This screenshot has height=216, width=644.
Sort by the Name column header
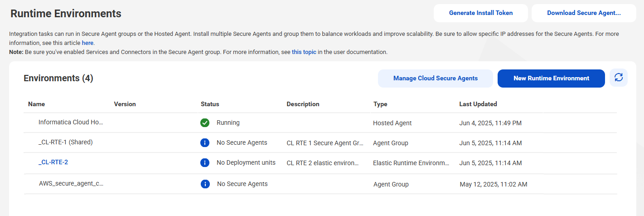click(x=37, y=104)
